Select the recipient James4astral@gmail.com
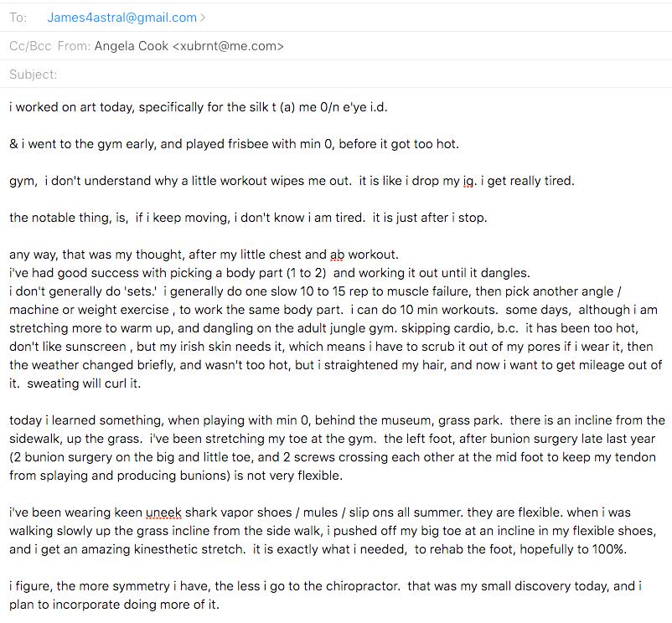The image size is (672, 623). click(x=121, y=18)
